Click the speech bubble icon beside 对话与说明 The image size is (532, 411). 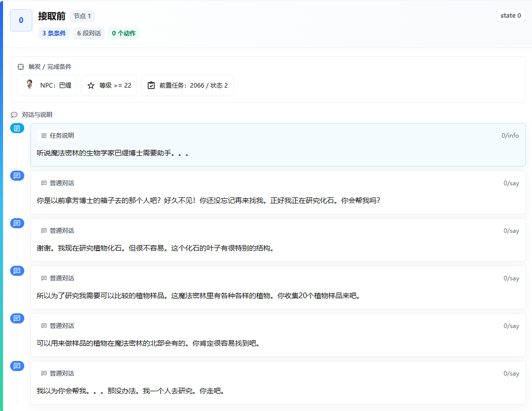tap(14, 115)
